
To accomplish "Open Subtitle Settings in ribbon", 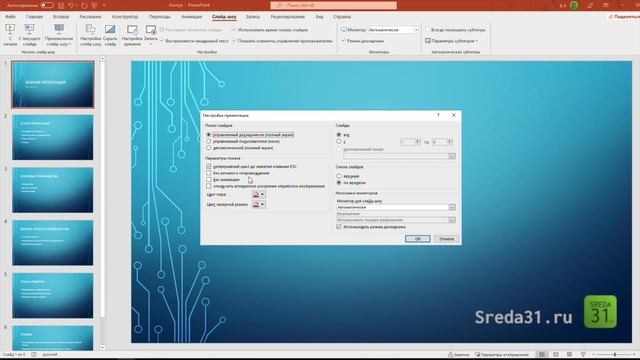I will click(x=451, y=41).
